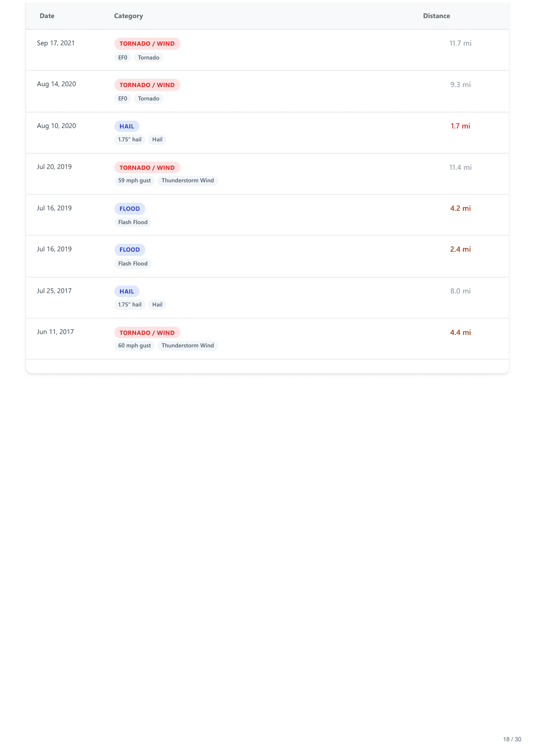Select the Sep 17, 2021 Tornado / Wind badge
The image size is (535, 756).
pyautogui.click(x=147, y=44)
